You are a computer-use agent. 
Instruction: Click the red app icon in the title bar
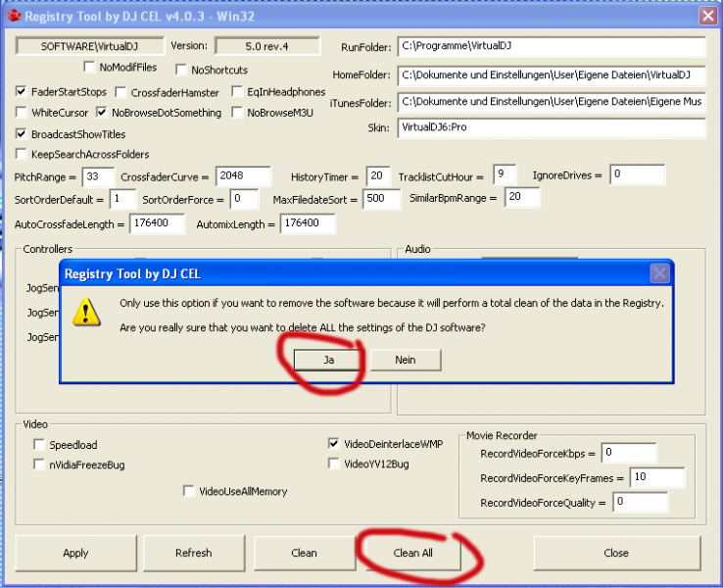coord(14,16)
